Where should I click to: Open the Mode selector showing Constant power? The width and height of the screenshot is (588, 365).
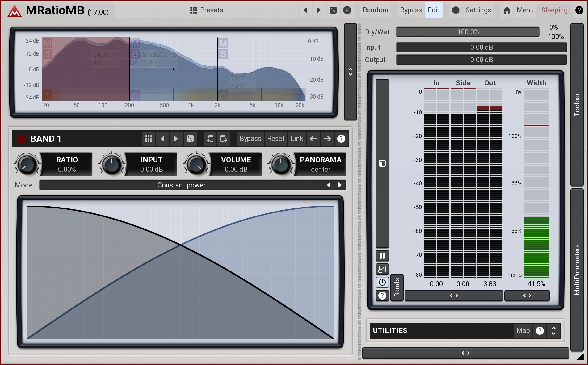tap(181, 185)
